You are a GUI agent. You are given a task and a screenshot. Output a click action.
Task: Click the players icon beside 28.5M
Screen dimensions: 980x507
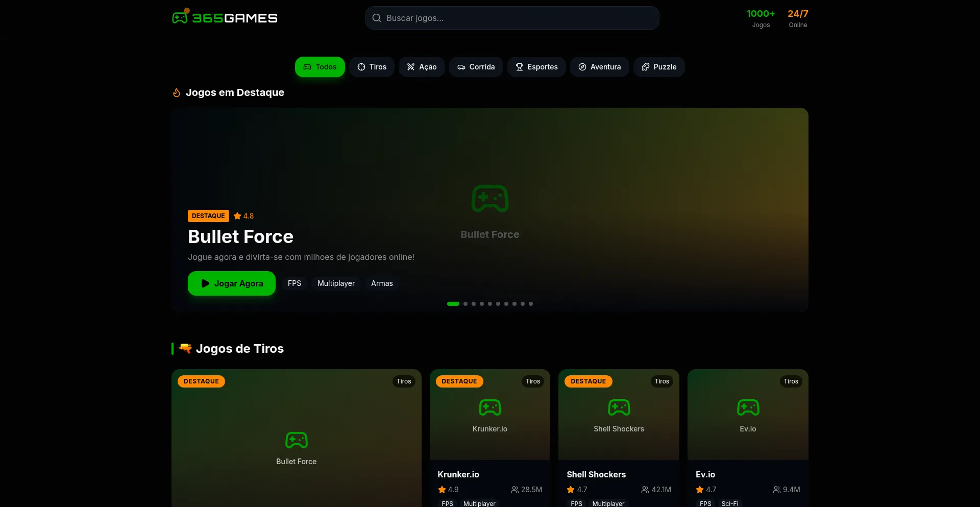[515, 490]
